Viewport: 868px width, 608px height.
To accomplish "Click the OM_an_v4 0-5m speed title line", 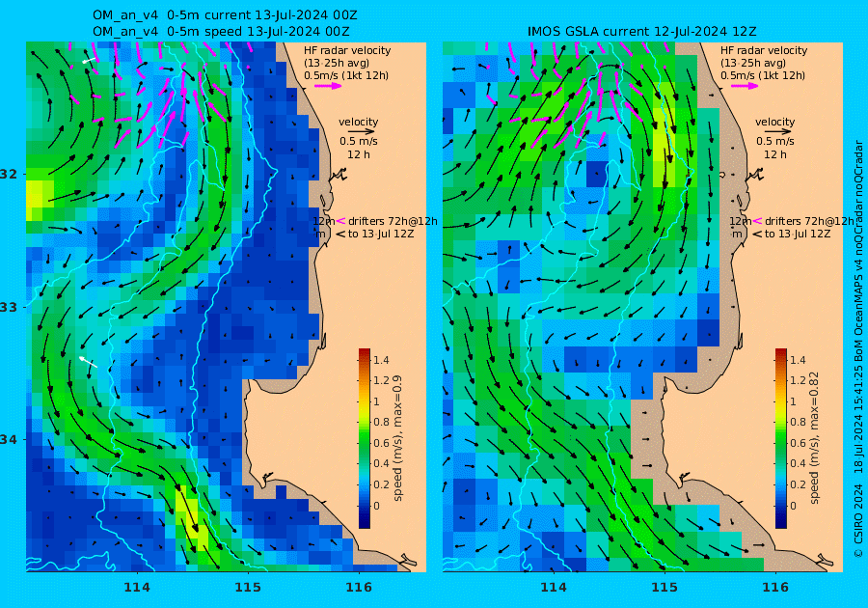I will coord(221,31).
